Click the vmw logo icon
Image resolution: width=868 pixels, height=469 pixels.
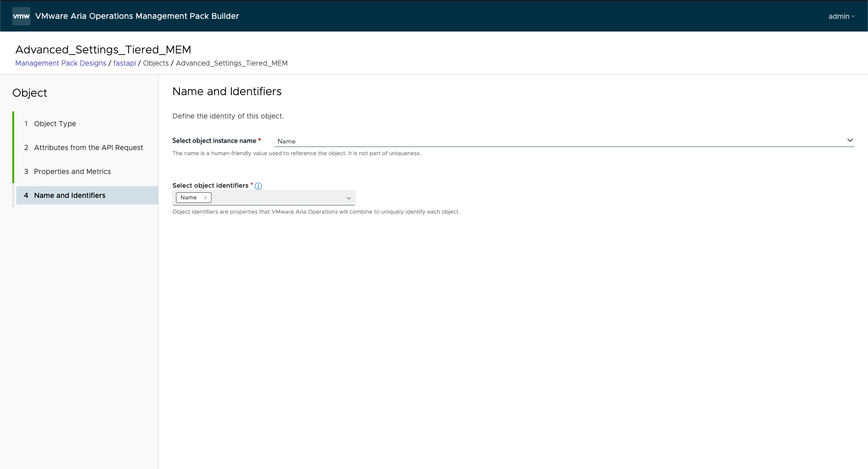[x=21, y=16]
